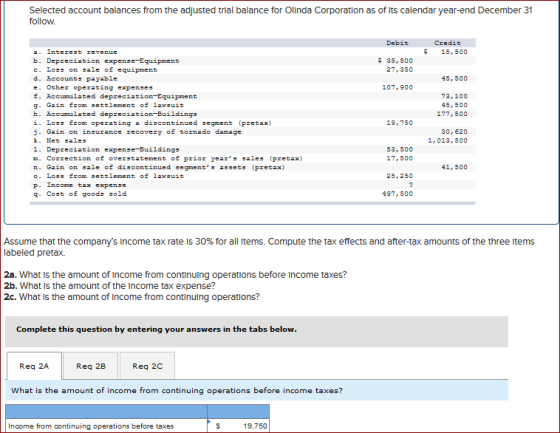Click the Net sales row
This screenshot has width=560, height=433.
coord(252,141)
